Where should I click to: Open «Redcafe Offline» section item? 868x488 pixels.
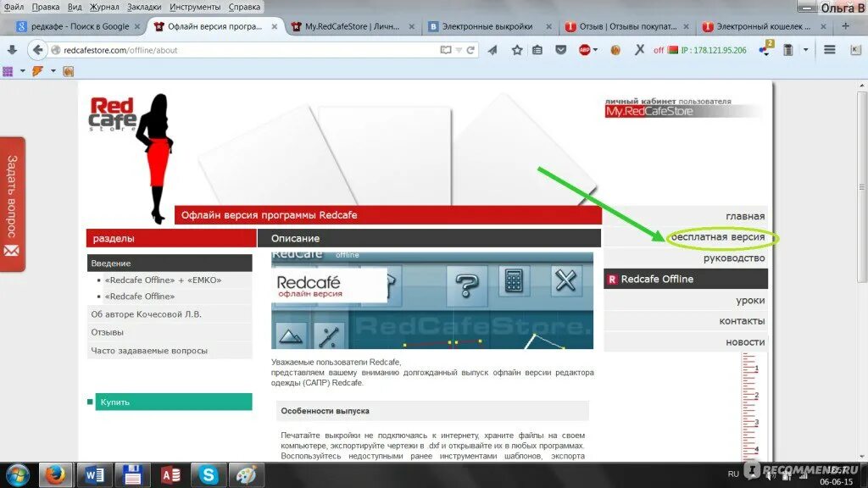[x=140, y=296]
